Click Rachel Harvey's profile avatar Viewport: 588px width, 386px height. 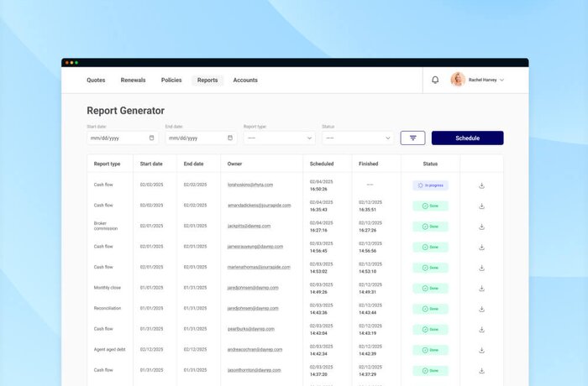click(458, 80)
